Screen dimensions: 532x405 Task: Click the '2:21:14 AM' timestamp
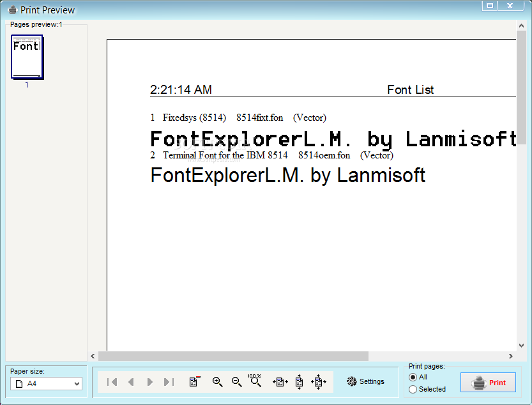point(181,89)
